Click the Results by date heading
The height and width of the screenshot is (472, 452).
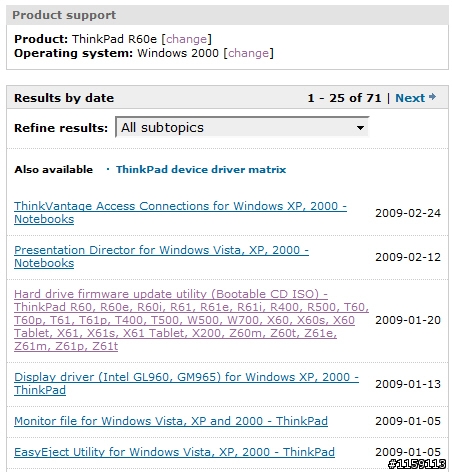(x=64, y=98)
